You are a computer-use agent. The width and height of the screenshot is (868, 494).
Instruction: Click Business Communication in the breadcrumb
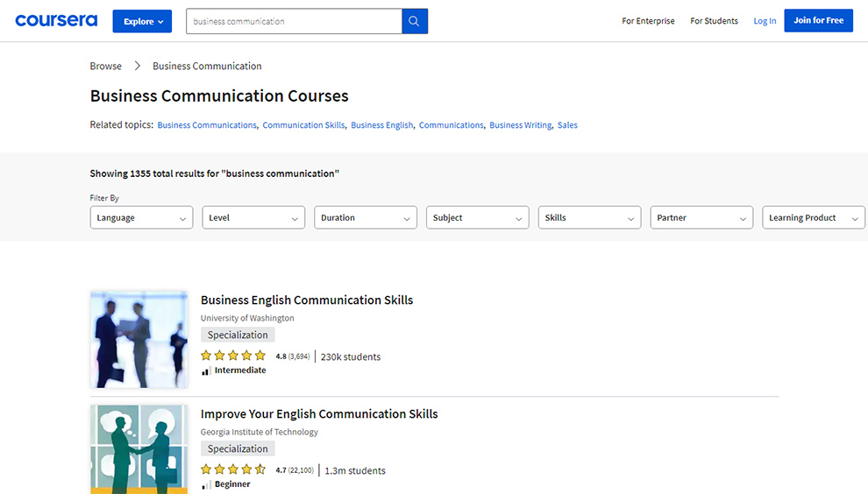pos(207,66)
